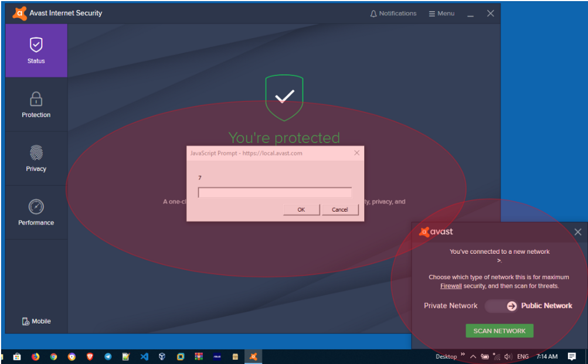The height and width of the screenshot is (364, 588).
Task: Open Telegram from the taskbar
Action: tap(108, 356)
